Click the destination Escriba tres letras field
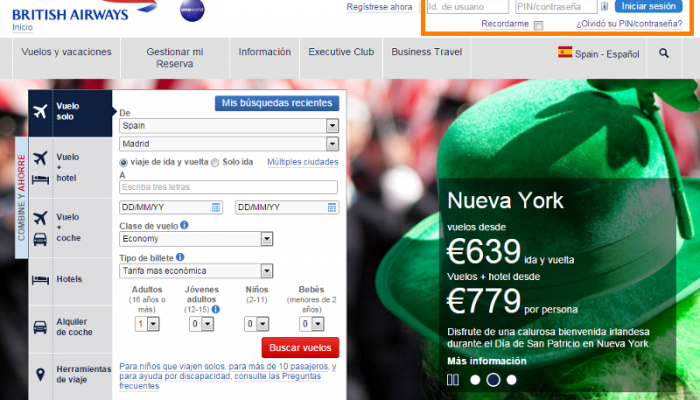Viewport: 700px width, 400px height. [228, 187]
